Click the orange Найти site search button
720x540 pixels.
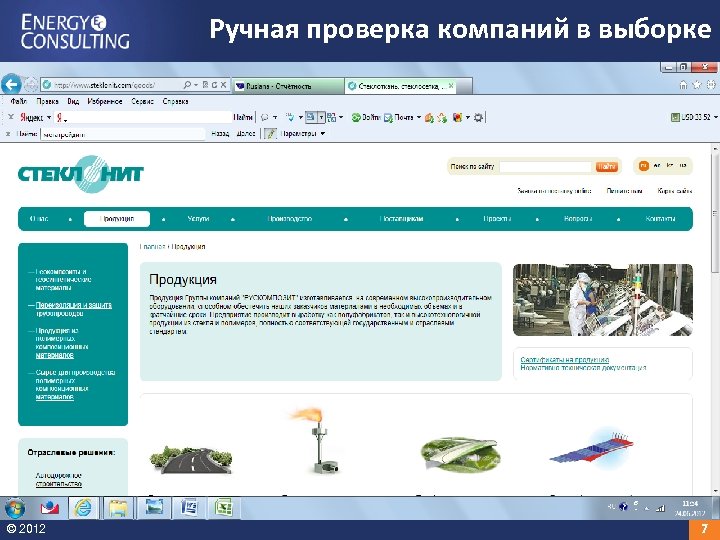[606, 167]
